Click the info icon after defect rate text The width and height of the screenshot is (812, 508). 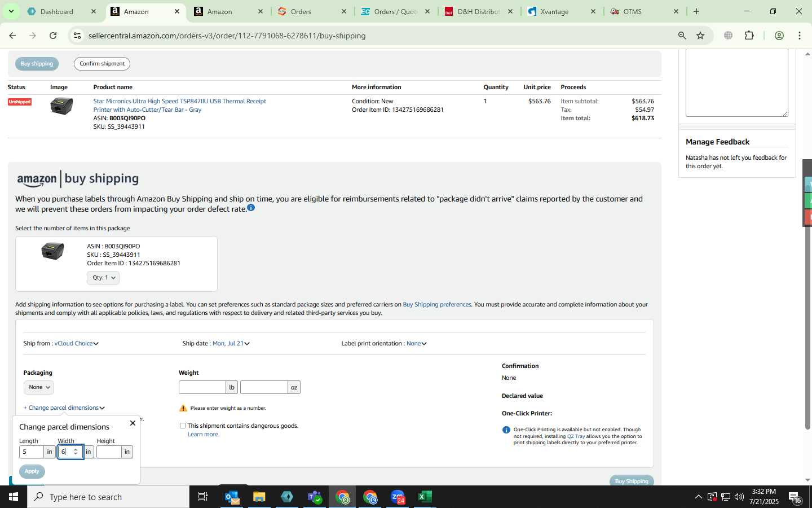(251, 208)
